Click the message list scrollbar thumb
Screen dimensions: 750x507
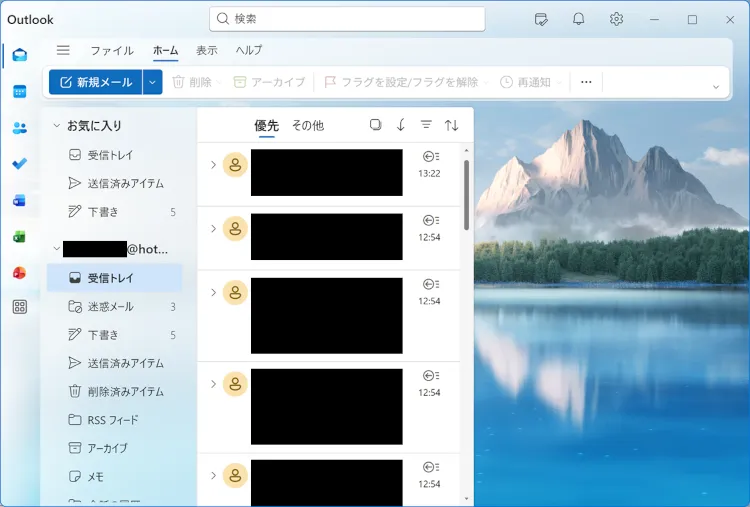(466, 195)
